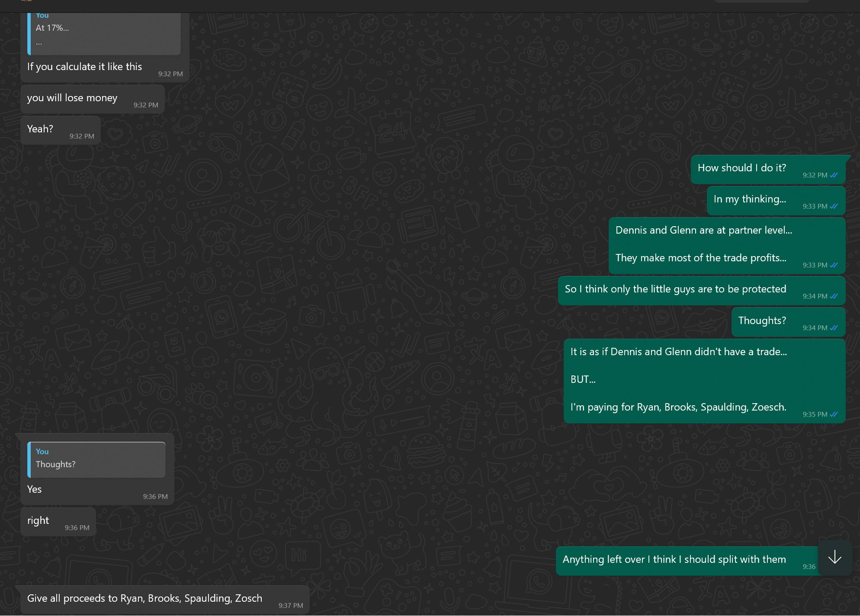Screen dimensions: 860x616
Task: Select the received "Yeah?" message bubble
Action: 40,129
